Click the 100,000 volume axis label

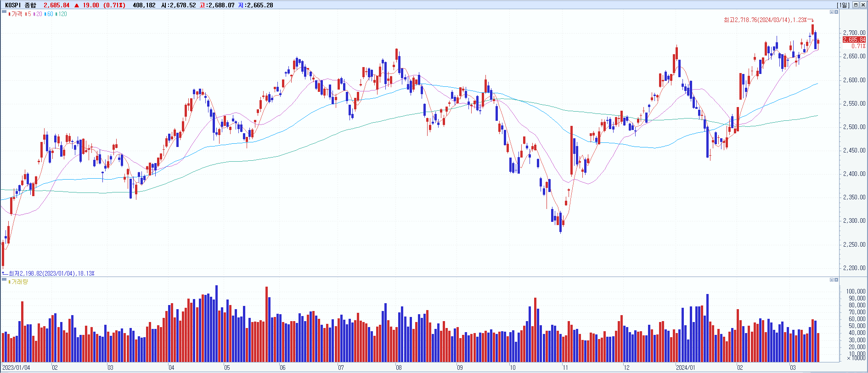click(x=856, y=291)
